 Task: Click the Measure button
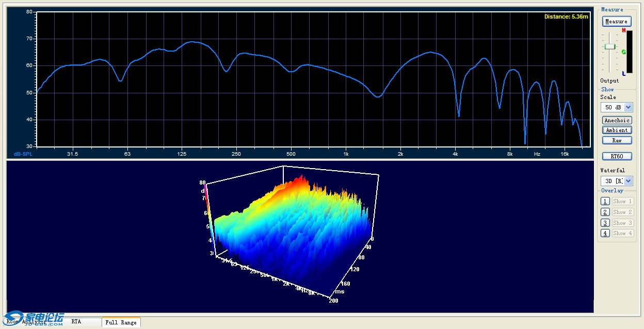[x=617, y=21]
